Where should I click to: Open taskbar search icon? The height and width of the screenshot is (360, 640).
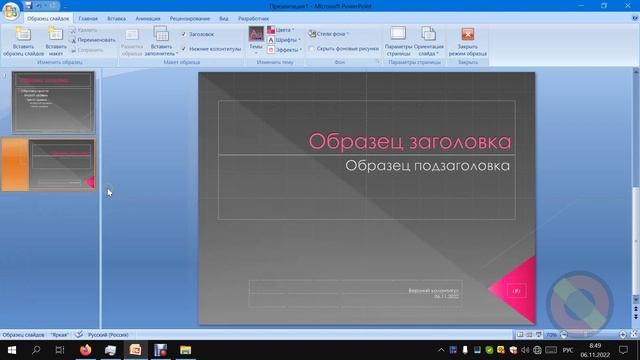36,350
